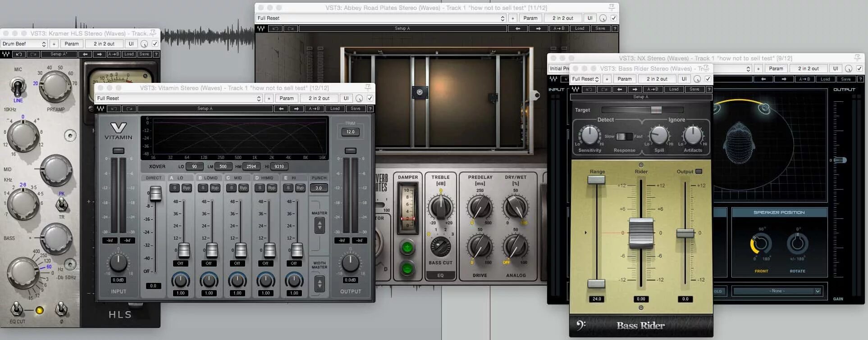Toggle bypass checkbox in Kramer HLS header
This screenshot has width=868, height=340.
tap(155, 44)
